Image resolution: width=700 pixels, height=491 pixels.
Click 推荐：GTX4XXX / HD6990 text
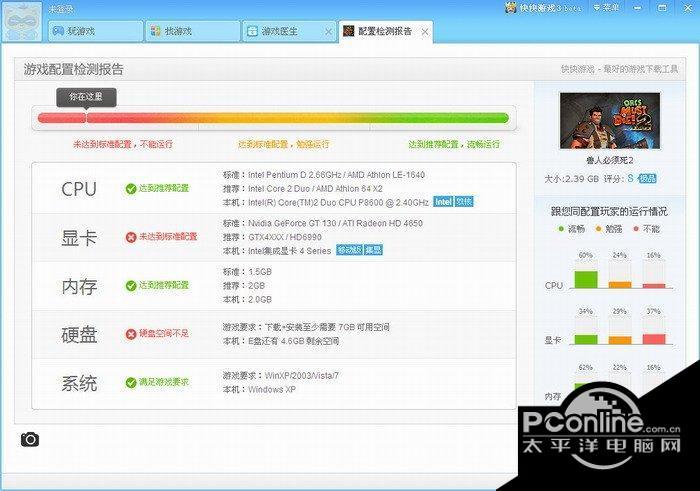tap(272, 237)
